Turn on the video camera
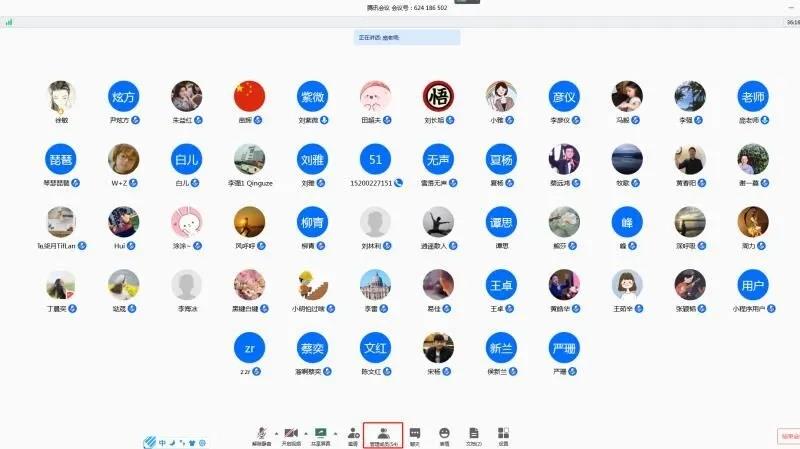800x449 pixels. tap(291, 434)
